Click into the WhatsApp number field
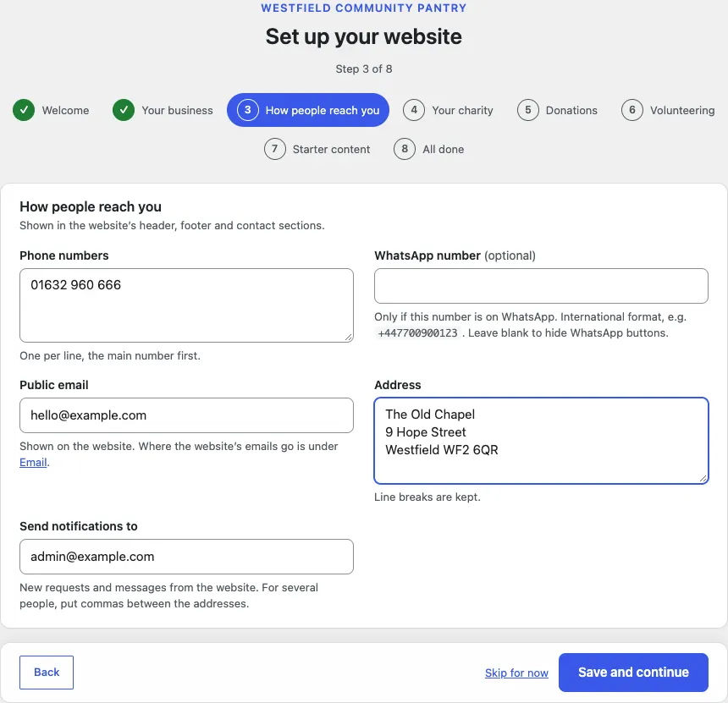Screen dimensions: 728x703 541,286
